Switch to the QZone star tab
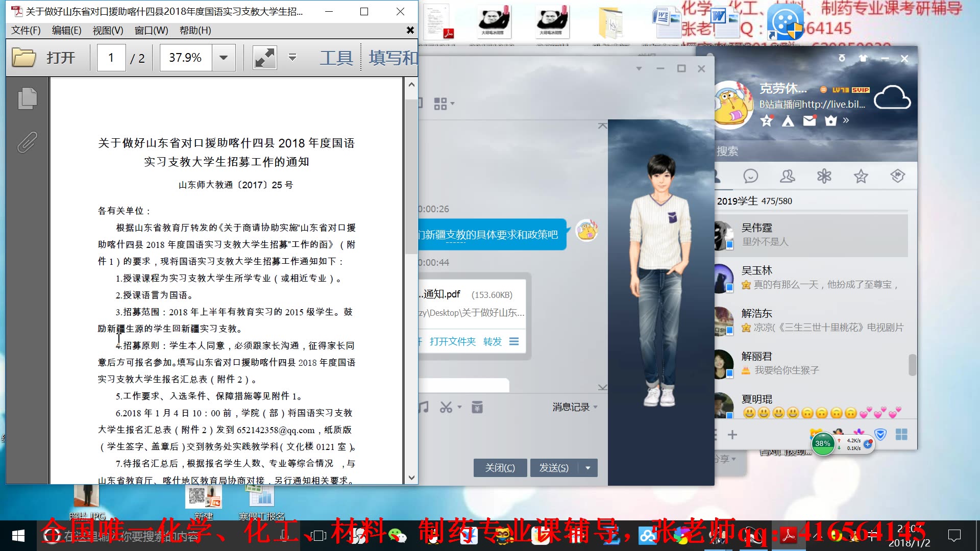 [861, 177]
